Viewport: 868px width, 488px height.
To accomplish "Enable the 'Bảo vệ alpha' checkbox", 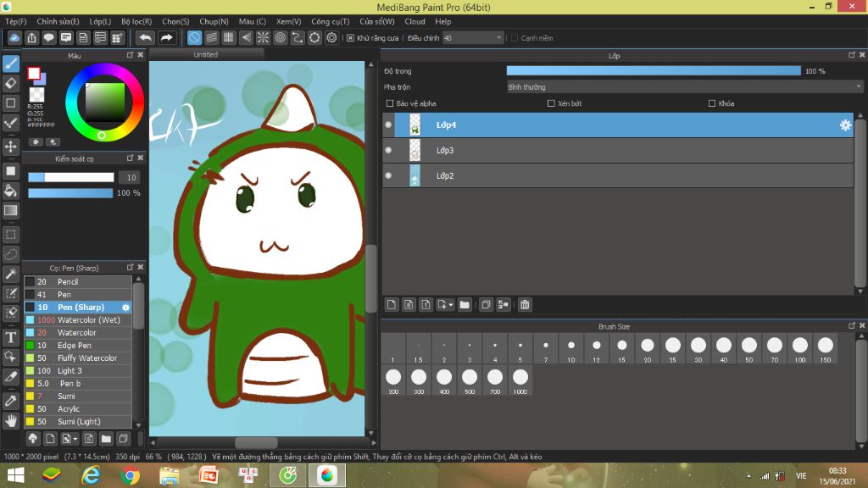I will (390, 103).
